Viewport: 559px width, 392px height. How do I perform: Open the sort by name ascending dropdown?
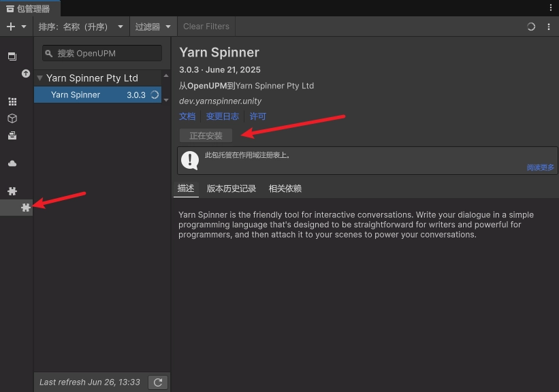[x=81, y=27]
